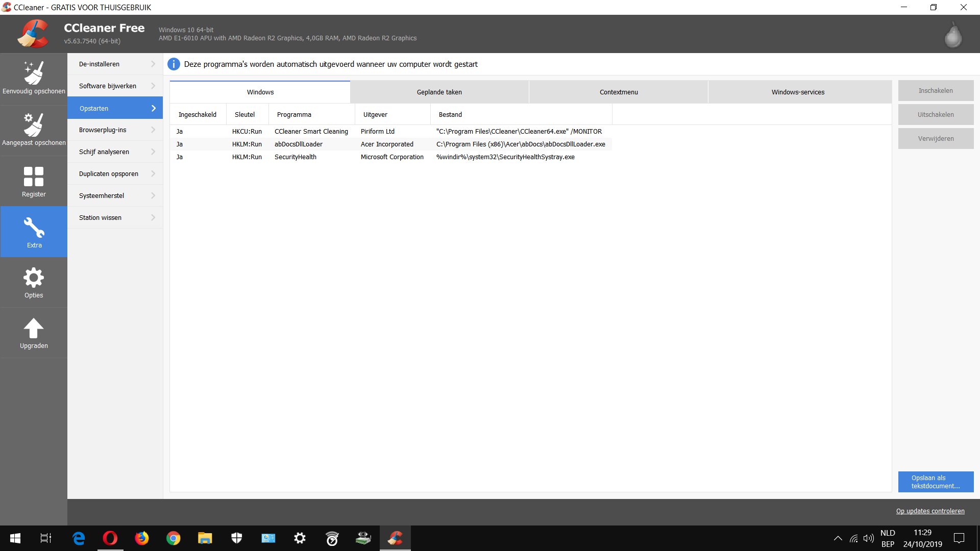Click the Upgraden arrow icon
Screen dimensions: 980x551
pos(34,328)
